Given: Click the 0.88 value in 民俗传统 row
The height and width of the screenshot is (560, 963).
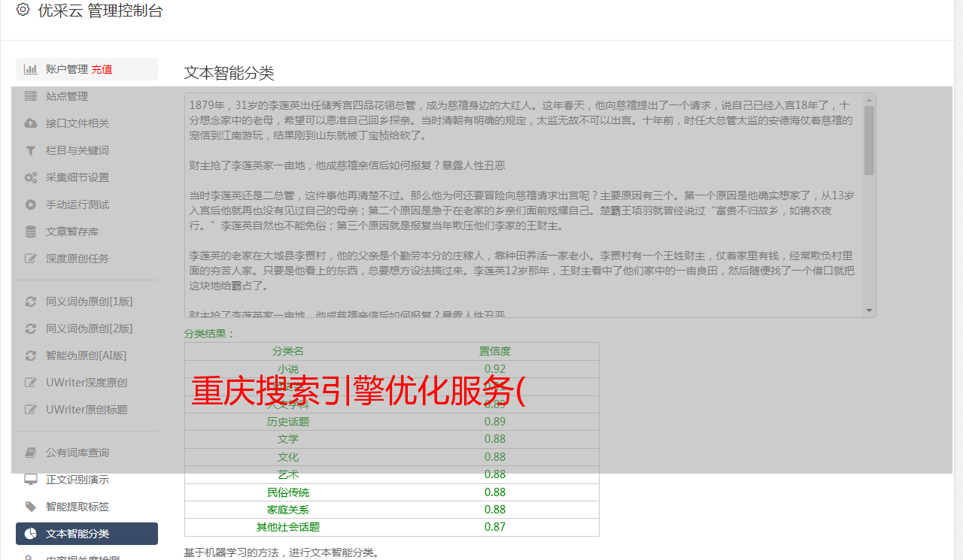Looking at the screenshot, I should click(x=495, y=492).
